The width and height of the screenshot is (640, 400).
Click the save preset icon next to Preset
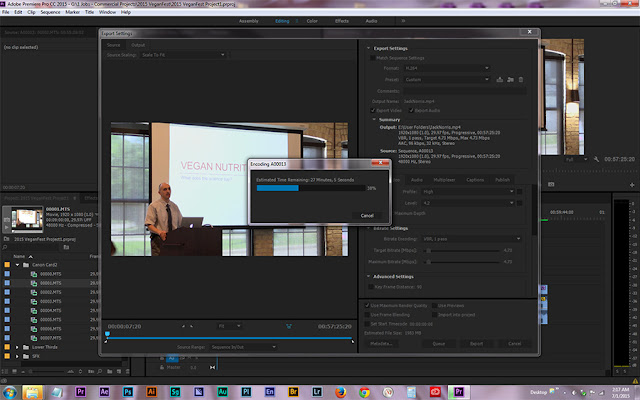pyautogui.click(x=500, y=80)
